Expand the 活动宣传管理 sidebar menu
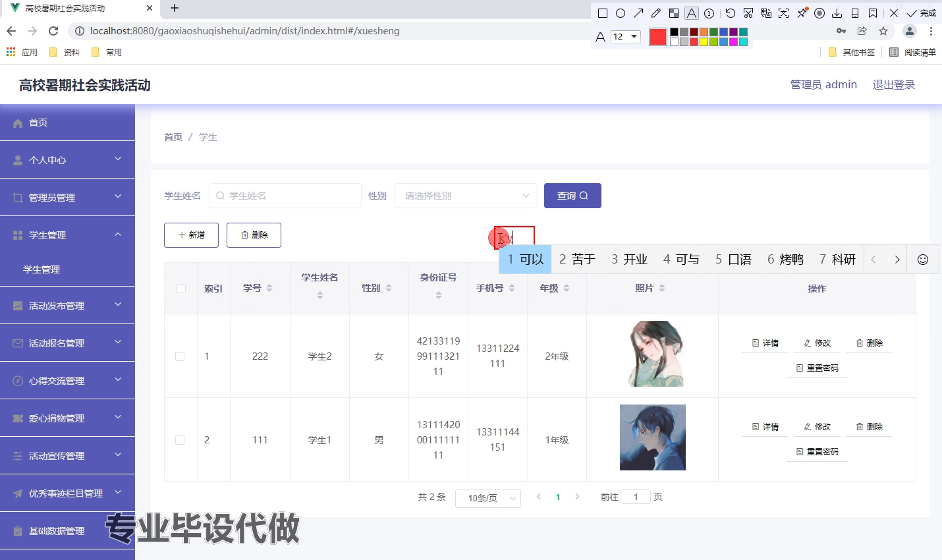 tap(67, 456)
